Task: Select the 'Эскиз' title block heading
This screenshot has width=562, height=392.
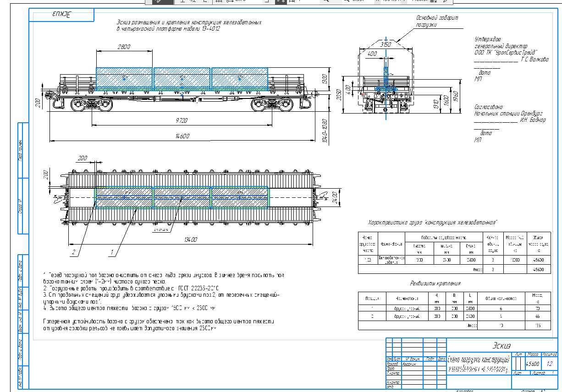Action: pos(501,345)
